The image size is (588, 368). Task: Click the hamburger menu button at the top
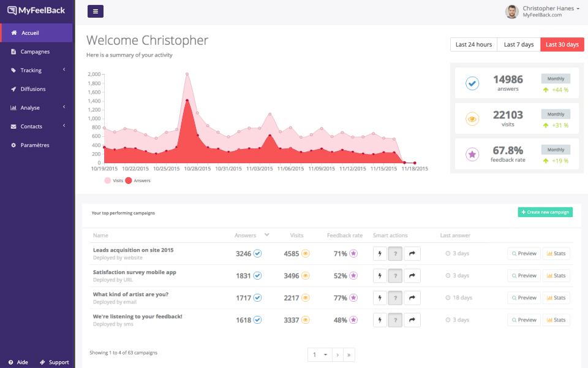coord(95,11)
